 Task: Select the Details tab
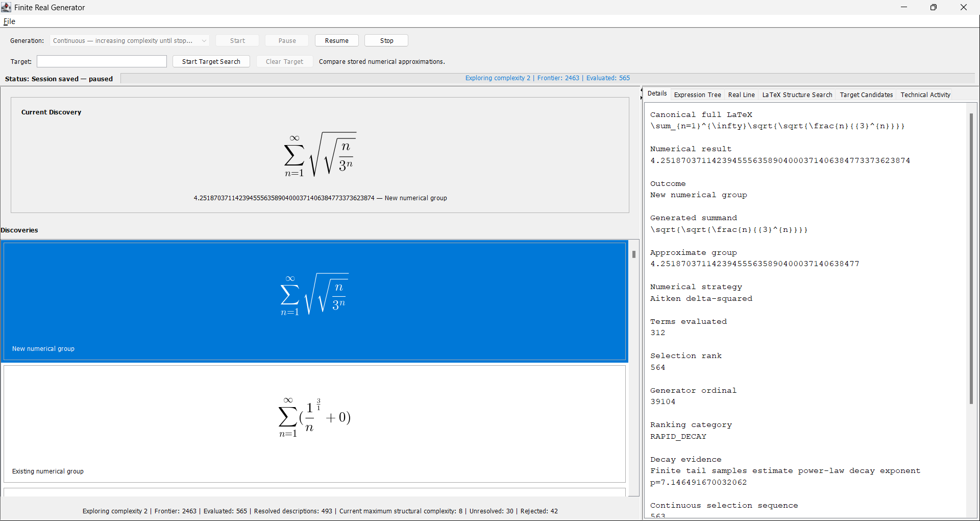(x=657, y=93)
